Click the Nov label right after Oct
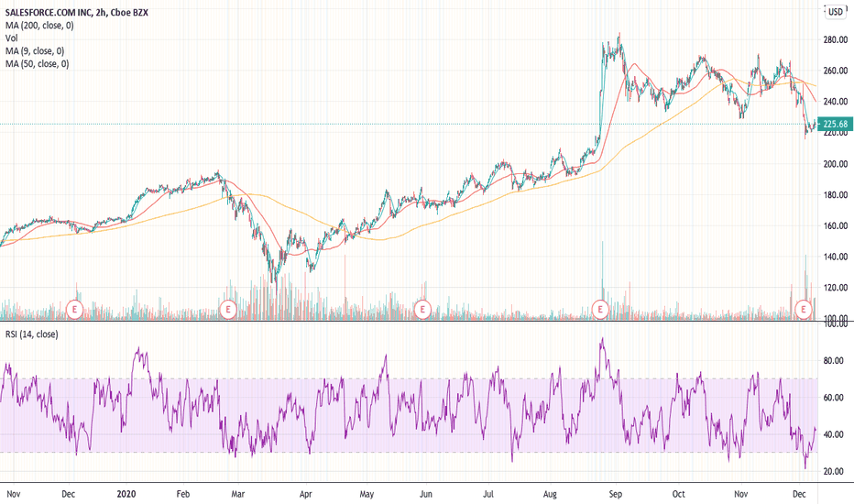 [x=740, y=494]
